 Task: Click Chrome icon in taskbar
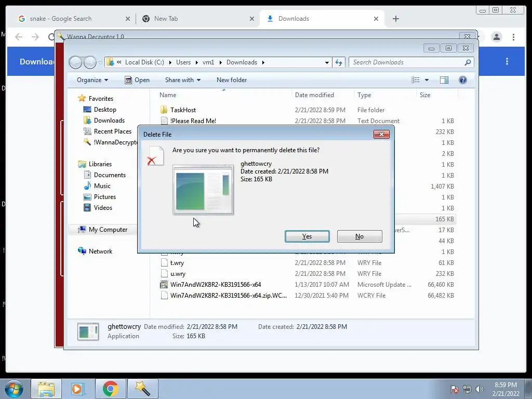[110, 389]
